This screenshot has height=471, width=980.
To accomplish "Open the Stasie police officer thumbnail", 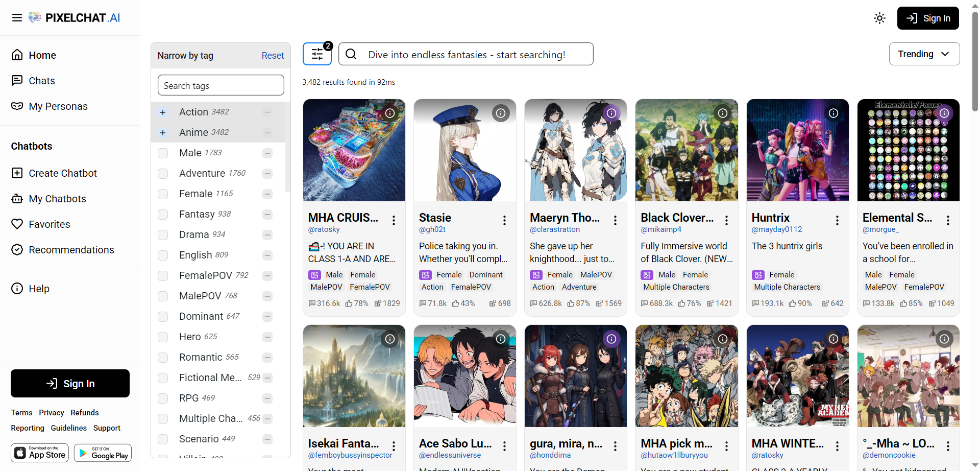I will [x=465, y=150].
